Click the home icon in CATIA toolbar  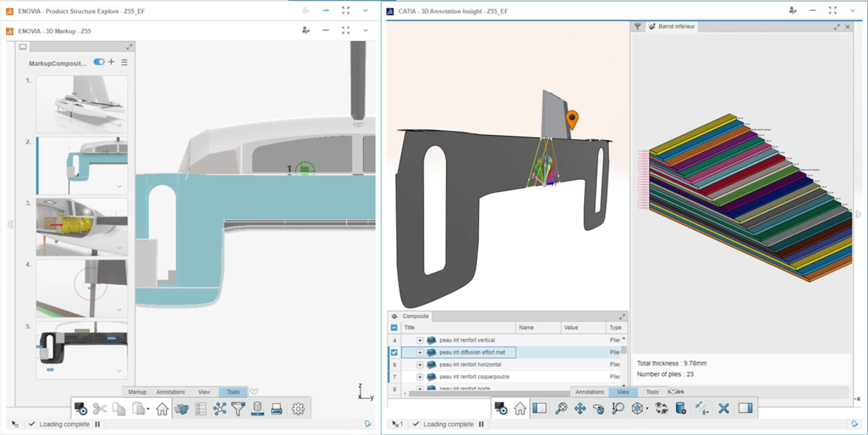coord(520,408)
